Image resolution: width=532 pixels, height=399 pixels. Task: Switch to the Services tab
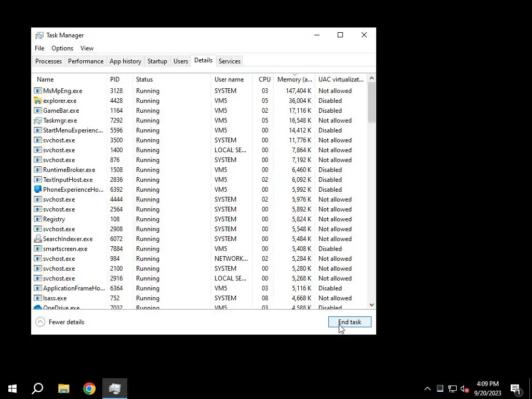[x=229, y=61]
